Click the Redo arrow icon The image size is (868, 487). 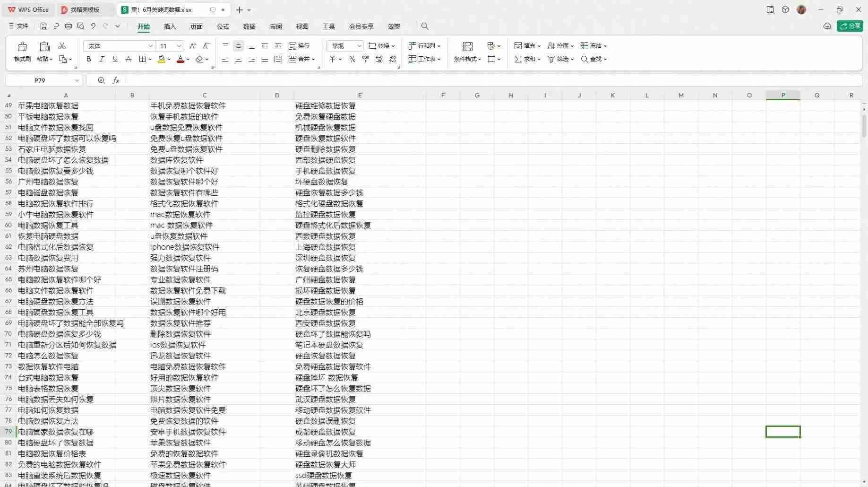(105, 26)
